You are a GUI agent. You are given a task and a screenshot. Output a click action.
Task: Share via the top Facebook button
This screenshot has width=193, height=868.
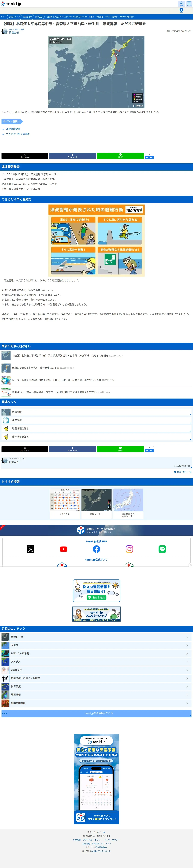tap(72, 156)
